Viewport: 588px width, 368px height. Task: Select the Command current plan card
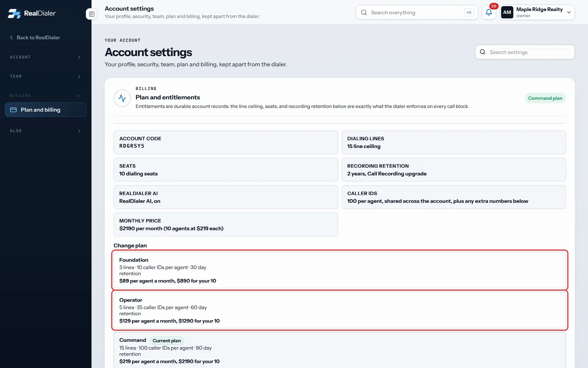(x=340, y=350)
